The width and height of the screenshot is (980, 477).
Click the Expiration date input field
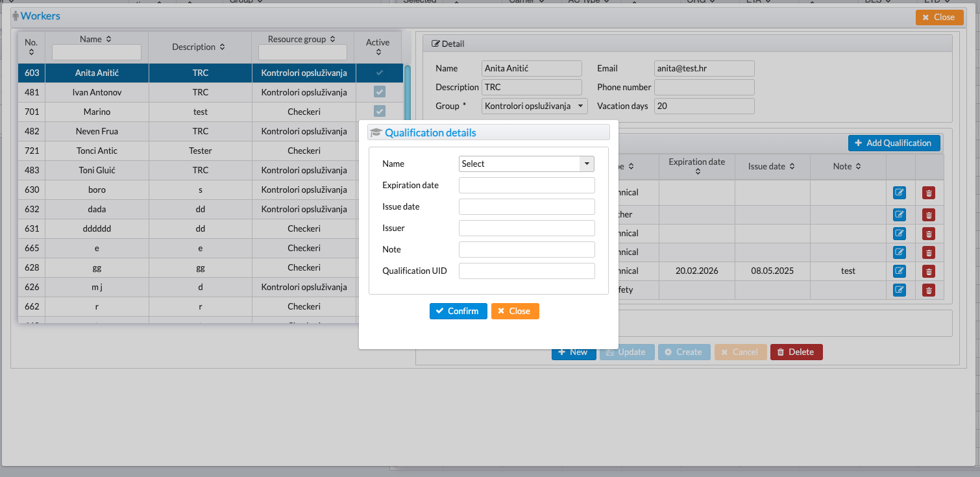click(x=526, y=186)
